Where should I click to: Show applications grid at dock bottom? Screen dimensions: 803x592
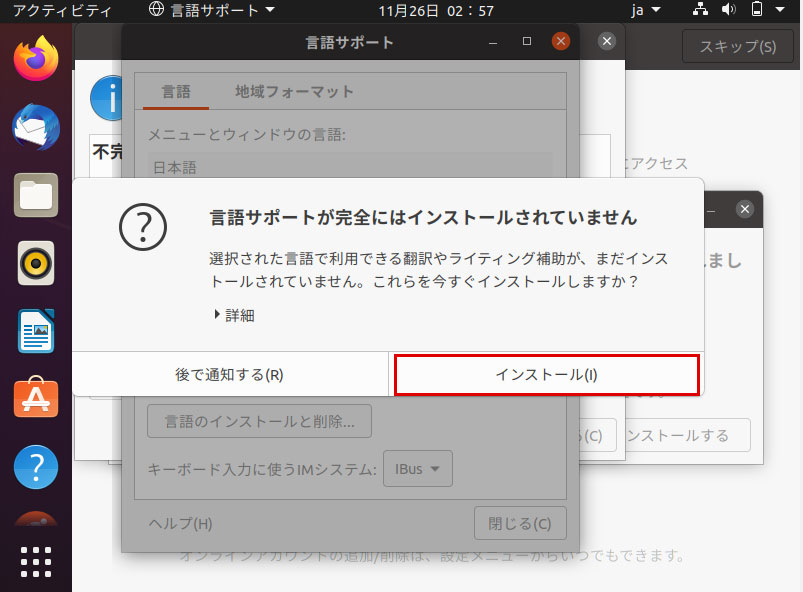click(36, 562)
